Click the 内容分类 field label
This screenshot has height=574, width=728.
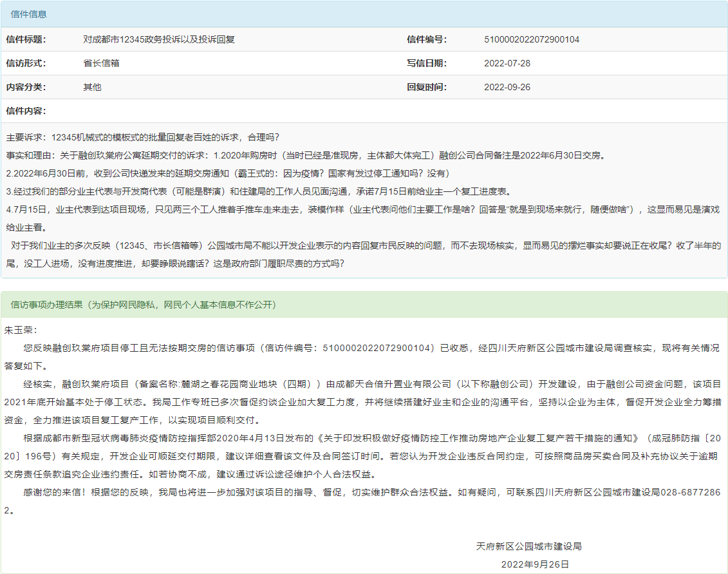click(x=26, y=87)
